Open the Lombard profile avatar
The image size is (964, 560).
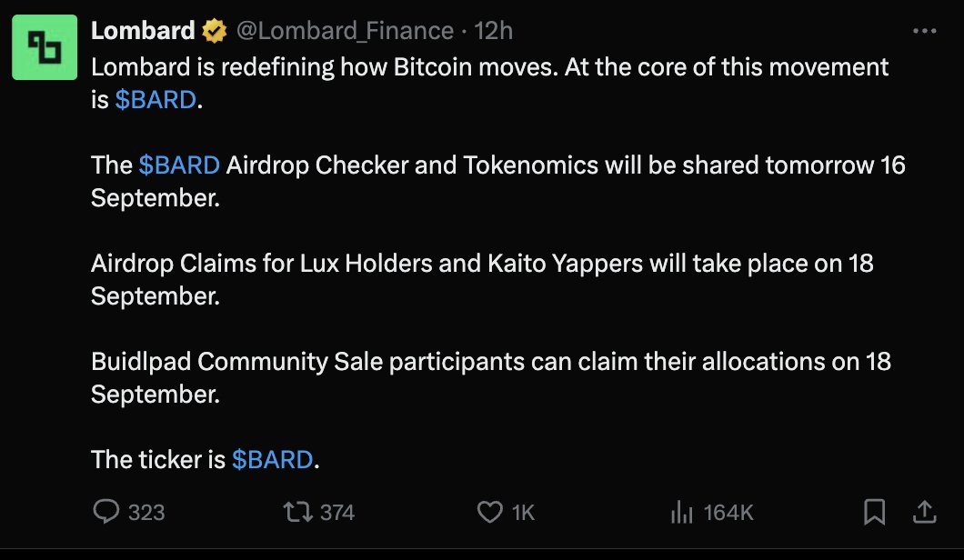click(x=45, y=47)
